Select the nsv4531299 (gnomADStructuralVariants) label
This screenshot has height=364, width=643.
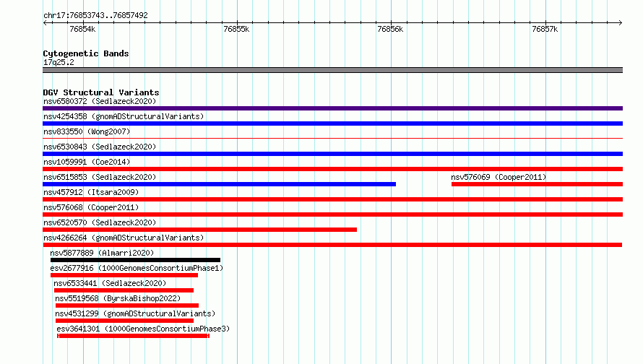click(x=135, y=313)
